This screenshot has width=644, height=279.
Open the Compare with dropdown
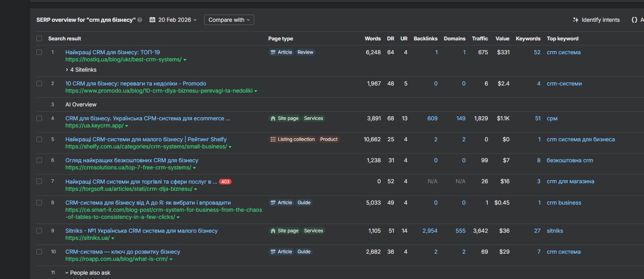coord(229,20)
